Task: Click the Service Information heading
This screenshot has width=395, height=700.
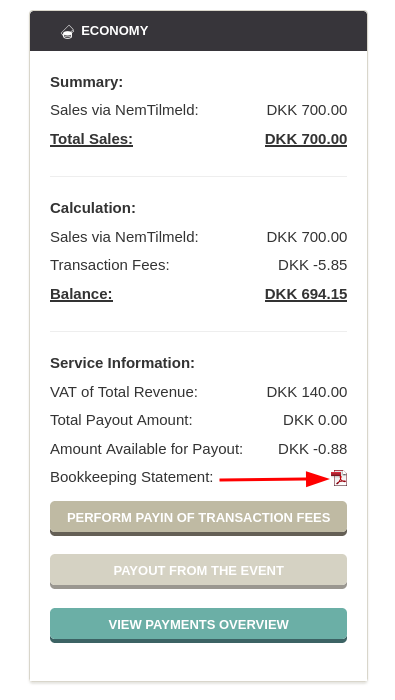Action: coord(122,363)
